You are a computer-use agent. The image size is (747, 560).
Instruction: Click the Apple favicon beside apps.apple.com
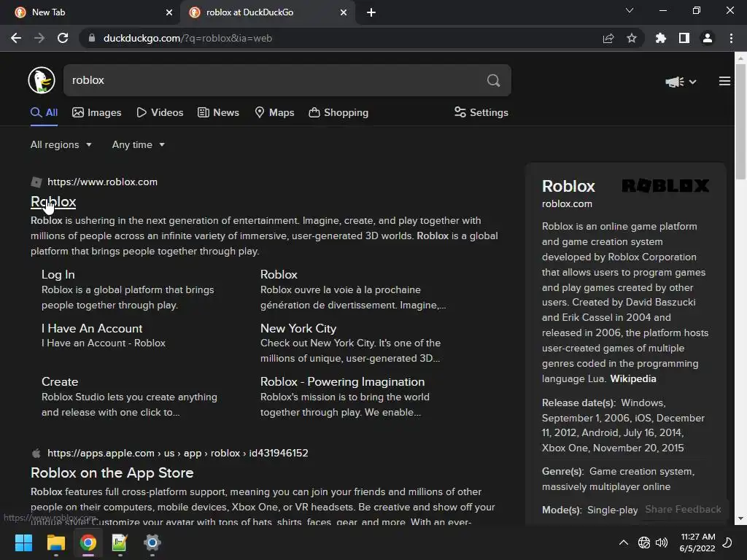point(36,454)
